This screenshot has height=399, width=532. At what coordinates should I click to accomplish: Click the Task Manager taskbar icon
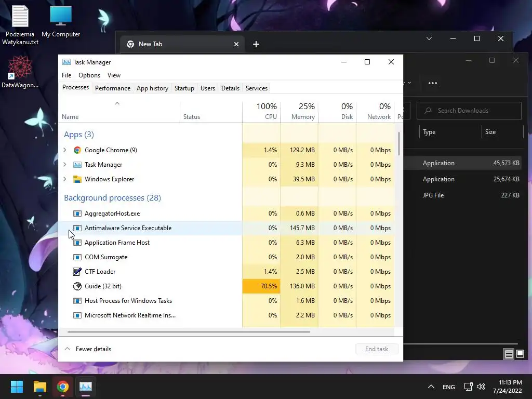point(86,387)
